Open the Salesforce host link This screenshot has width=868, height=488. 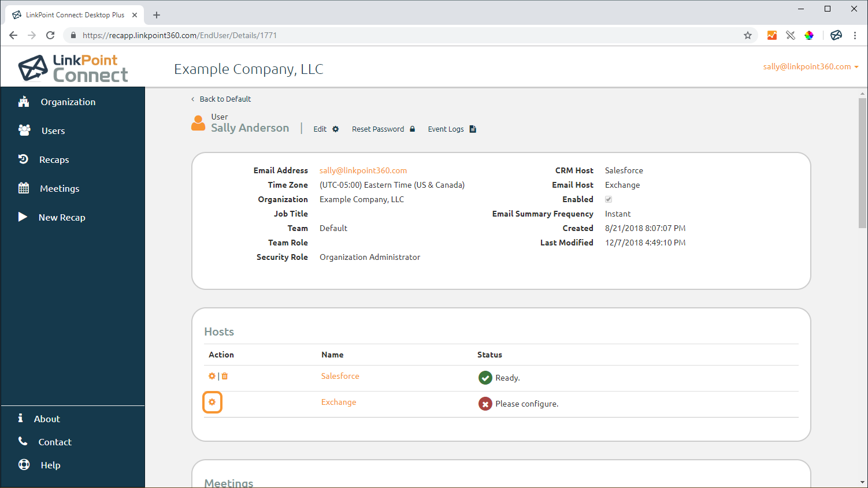(x=340, y=376)
